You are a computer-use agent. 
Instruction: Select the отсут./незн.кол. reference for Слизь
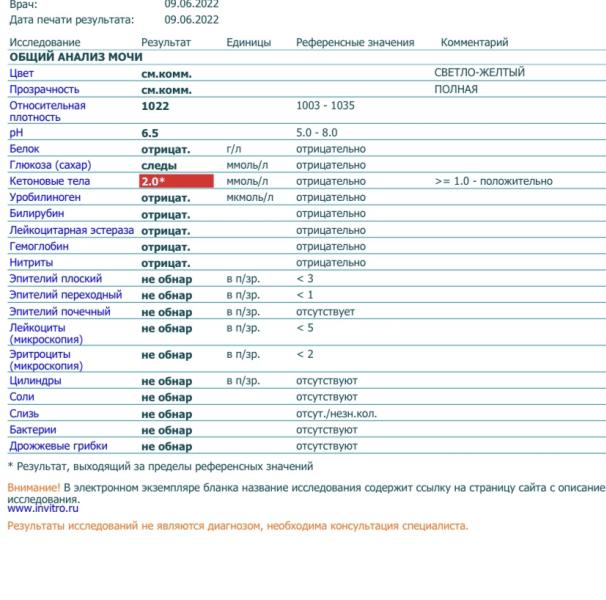[337, 414]
